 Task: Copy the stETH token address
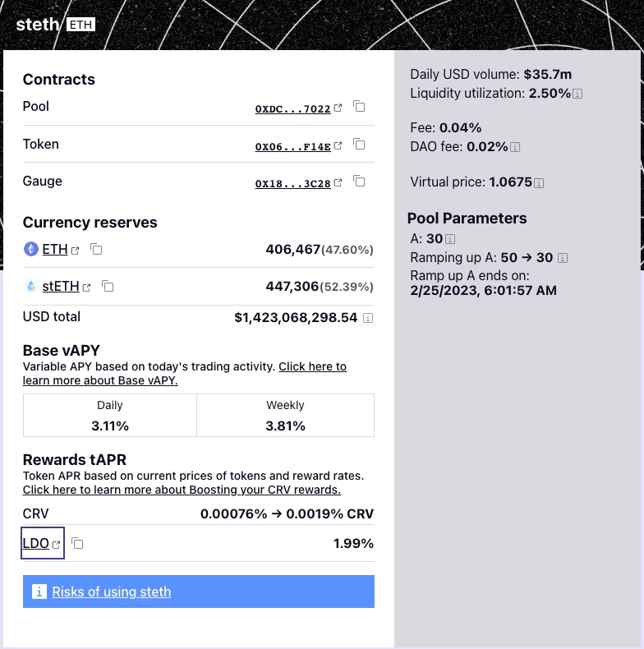point(108,286)
